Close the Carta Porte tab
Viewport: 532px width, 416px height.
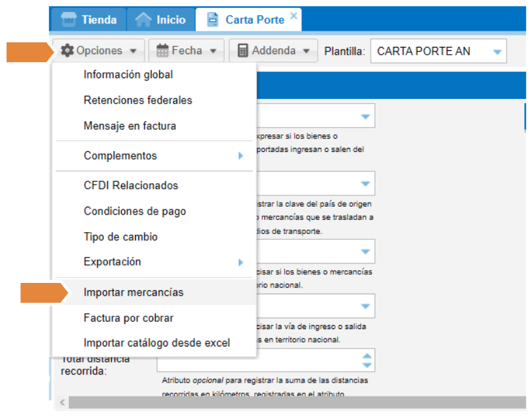point(293,16)
